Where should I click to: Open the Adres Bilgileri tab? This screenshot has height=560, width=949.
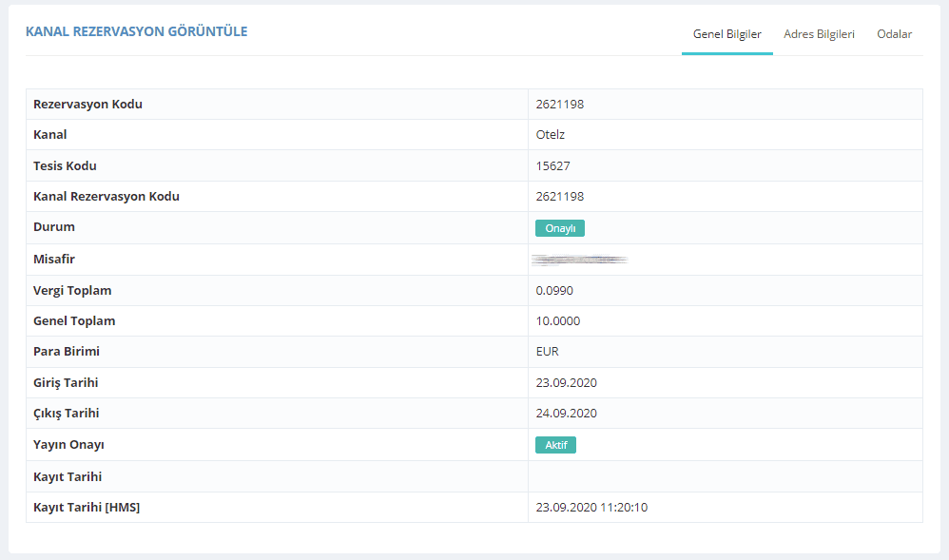[819, 34]
